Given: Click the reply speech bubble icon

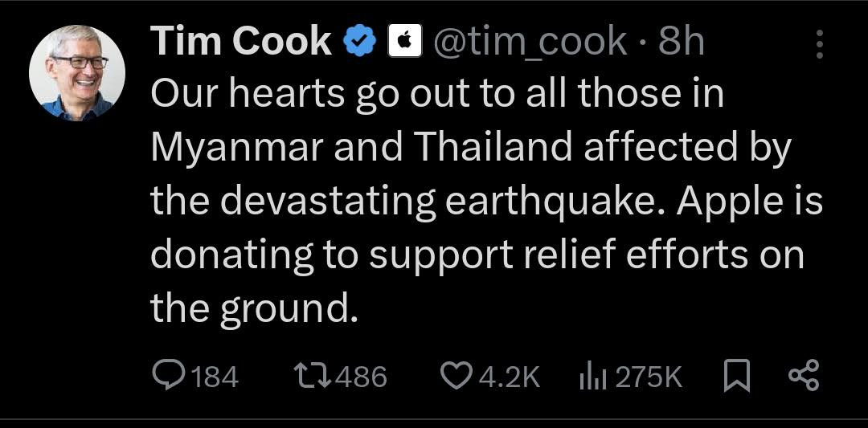Looking at the screenshot, I should coord(168,376).
